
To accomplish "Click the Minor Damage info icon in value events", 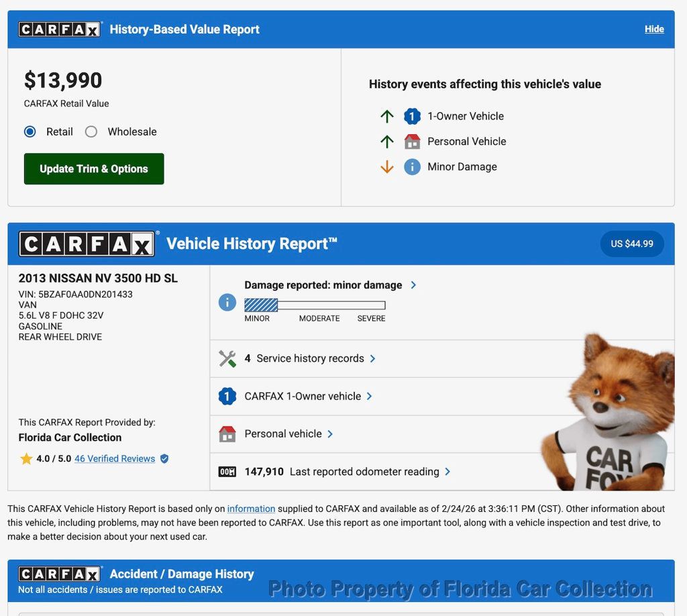I will pyautogui.click(x=412, y=167).
